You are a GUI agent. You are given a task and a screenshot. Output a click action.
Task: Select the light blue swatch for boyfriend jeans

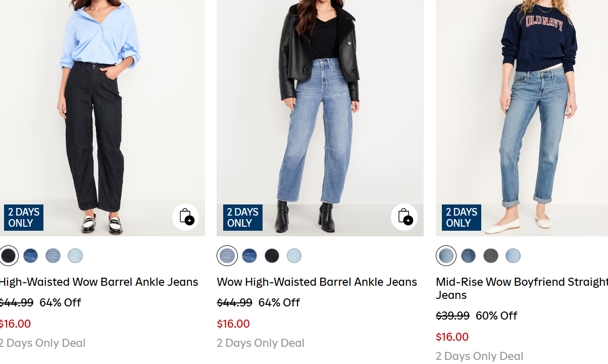click(513, 255)
